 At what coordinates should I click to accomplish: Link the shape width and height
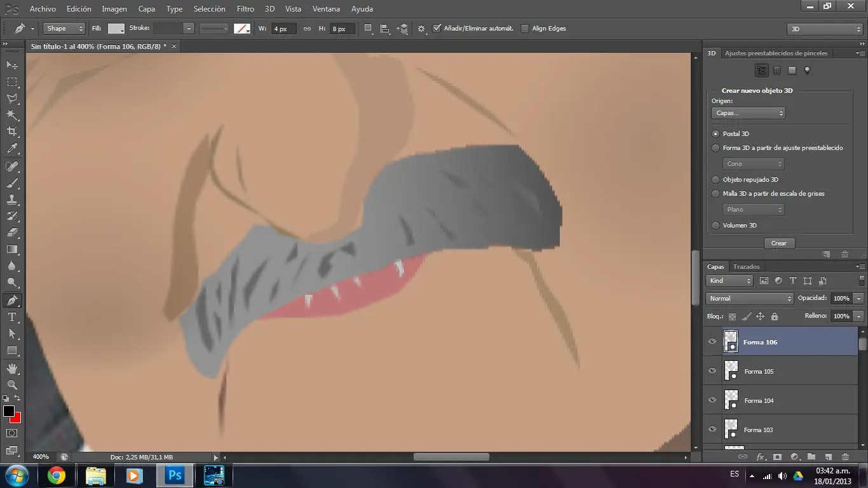307,29
